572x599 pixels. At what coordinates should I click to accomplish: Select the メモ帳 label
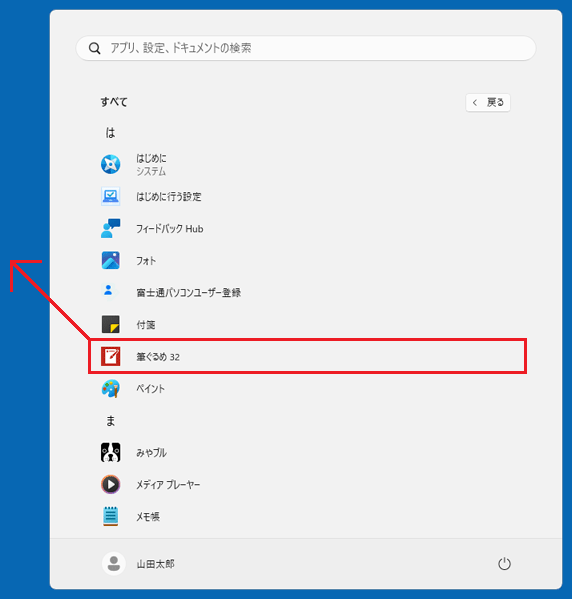pos(148,517)
